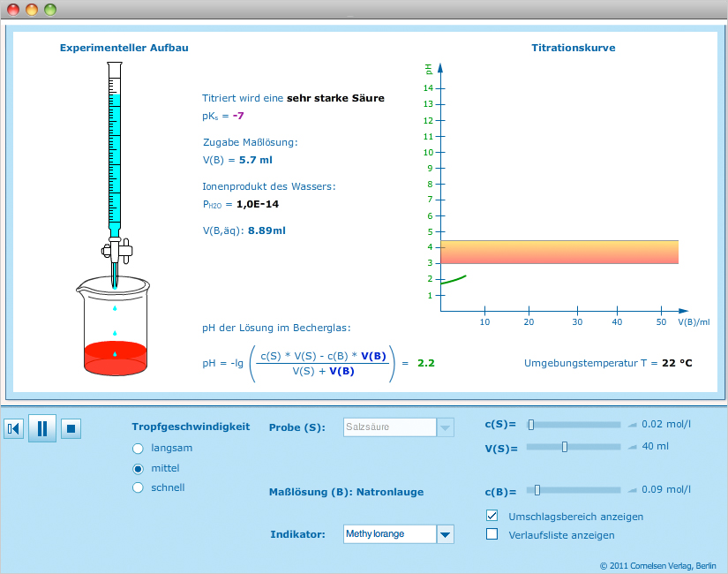Screen dimensions: 728x574
Task: Select the mittel drop speed radio button
Action: point(138,468)
